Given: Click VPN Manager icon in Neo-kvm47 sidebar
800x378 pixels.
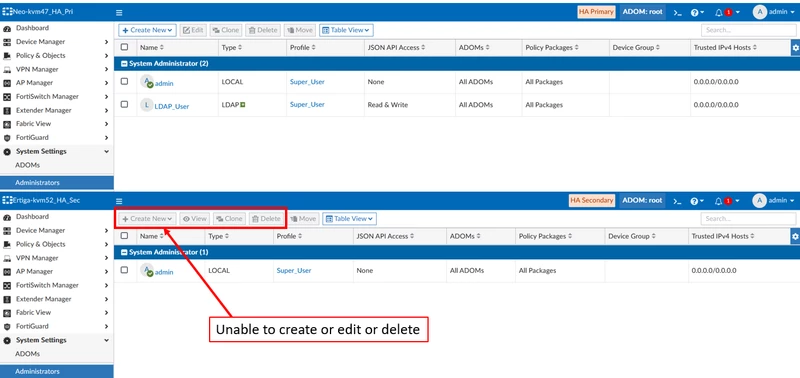Looking at the screenshot, I should pos(7,70).
